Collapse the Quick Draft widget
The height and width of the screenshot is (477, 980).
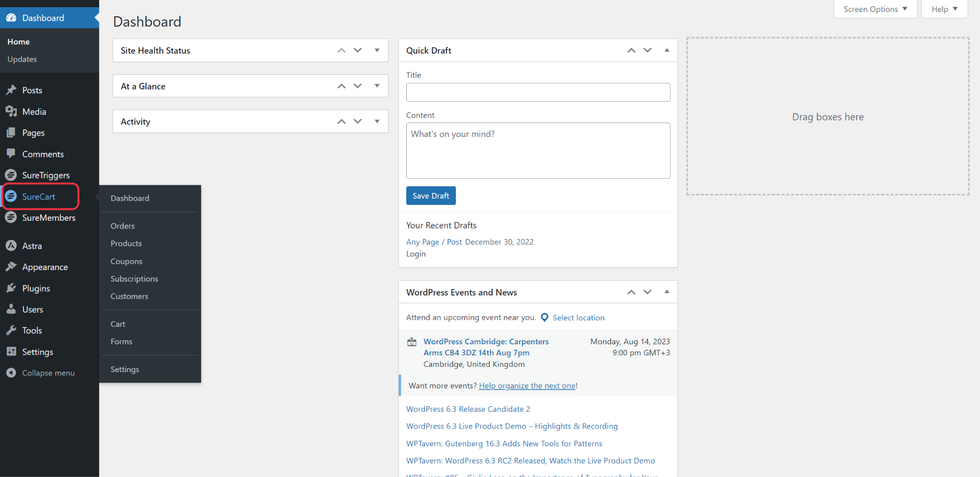pos(667,50)
